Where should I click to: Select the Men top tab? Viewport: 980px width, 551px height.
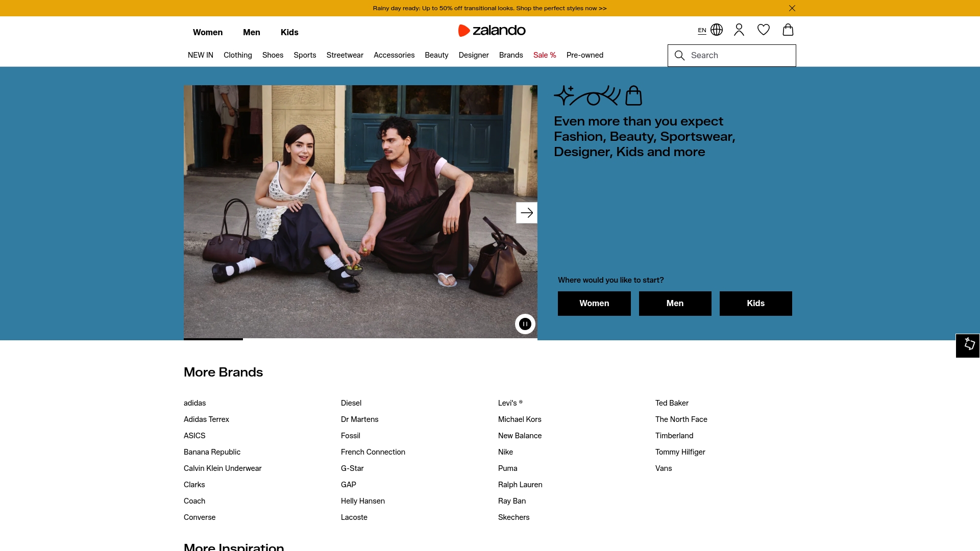click(252, 32)
